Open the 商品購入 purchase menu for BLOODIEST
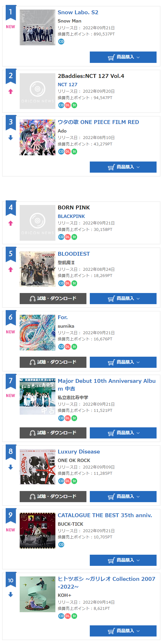The width and height of the screenshot is (162, 644). click(123, 298)
